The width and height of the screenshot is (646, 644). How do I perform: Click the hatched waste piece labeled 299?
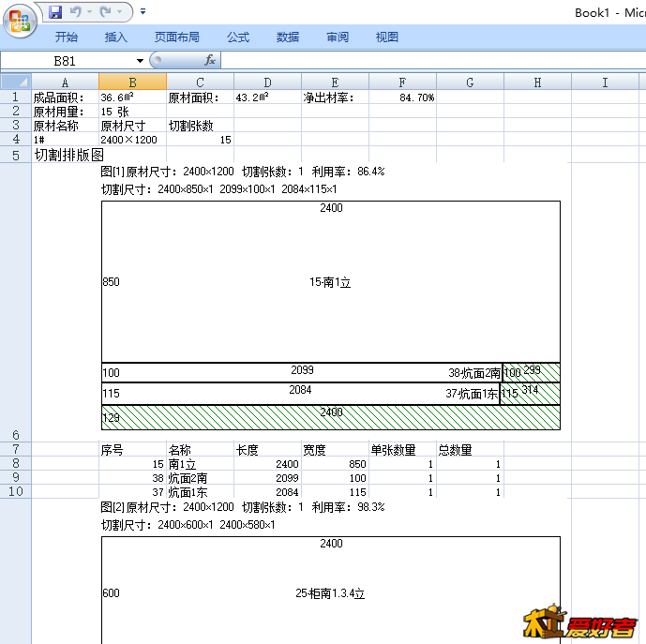tap(532, 372)
